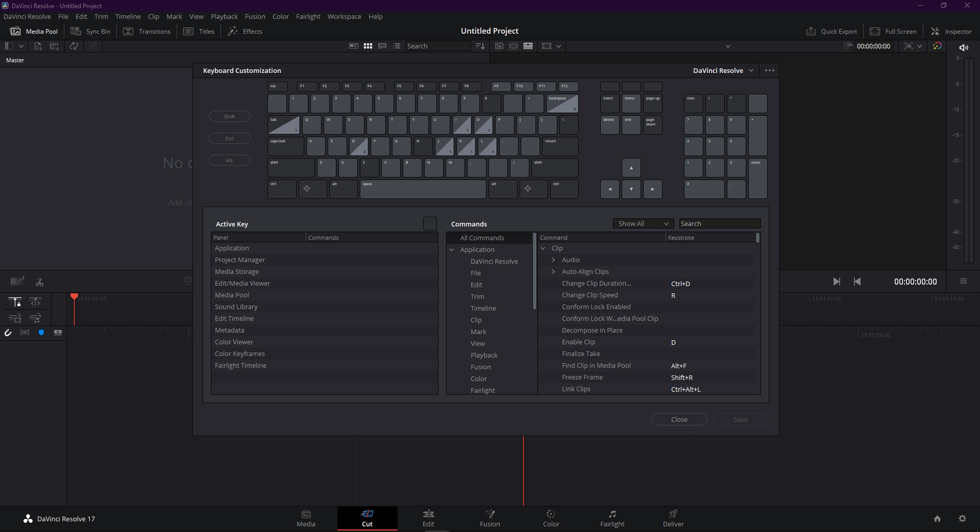This screenshot has width=980, height=532.
Task: Switch to the Edit page tab
Action: click(429, 518)
